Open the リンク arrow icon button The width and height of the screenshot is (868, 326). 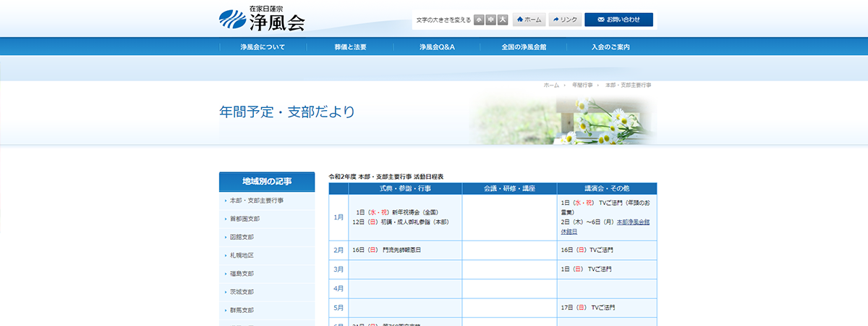(x=565, y=20)
